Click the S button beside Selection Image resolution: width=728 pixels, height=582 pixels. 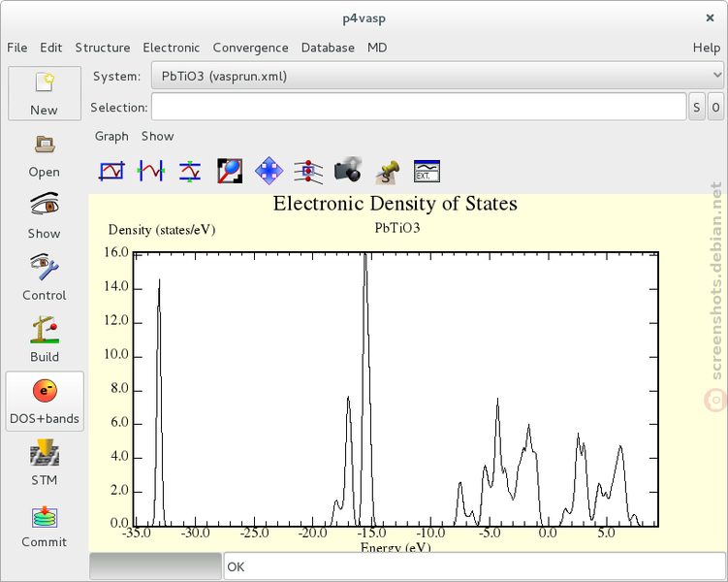(x=696, y=107)
